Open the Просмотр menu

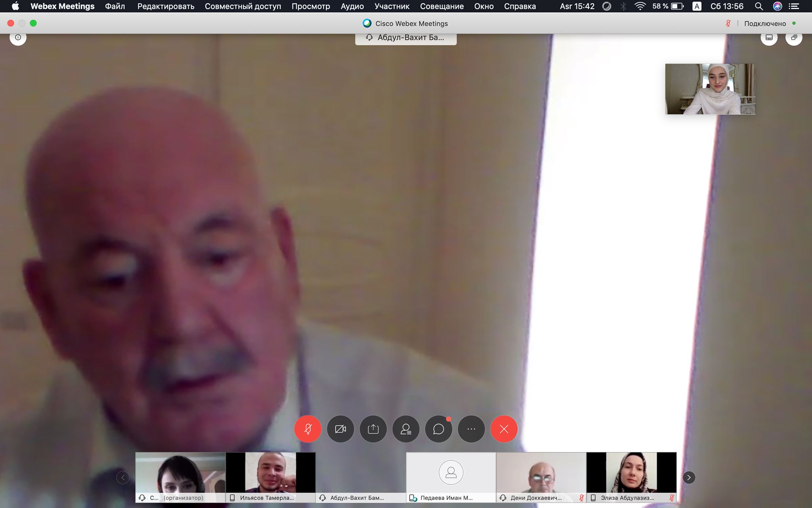[x=311, y=6]
